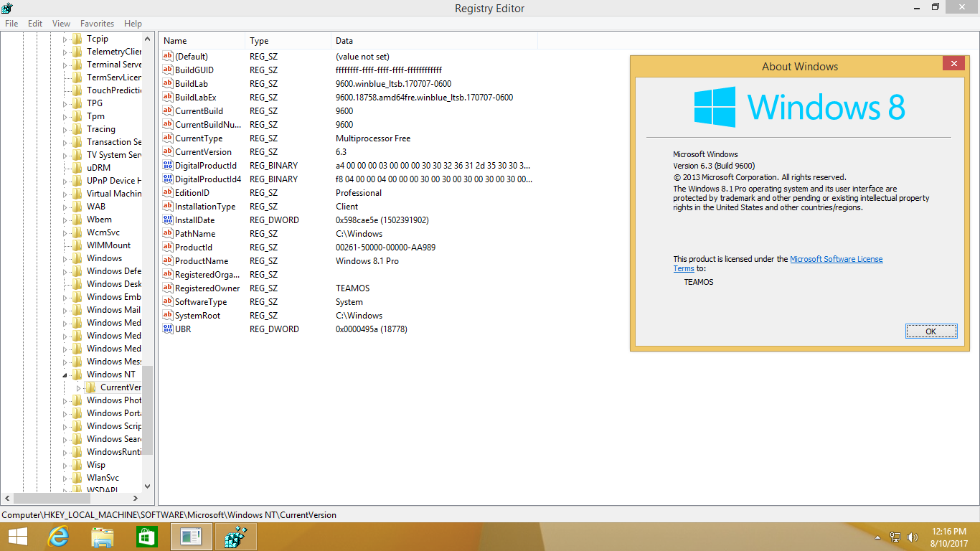Open the View menu

[x=62, y=24]
